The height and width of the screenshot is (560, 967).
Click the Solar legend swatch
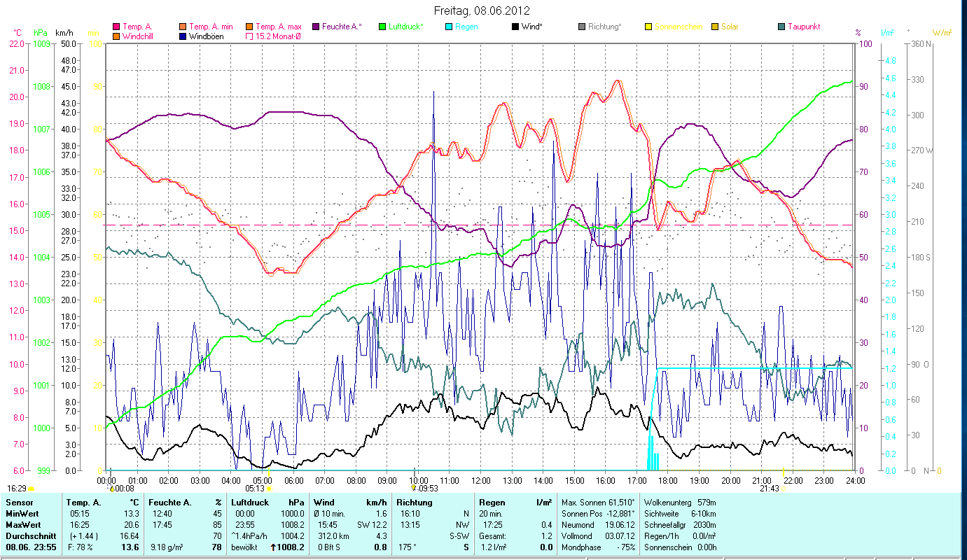[715, 27]
